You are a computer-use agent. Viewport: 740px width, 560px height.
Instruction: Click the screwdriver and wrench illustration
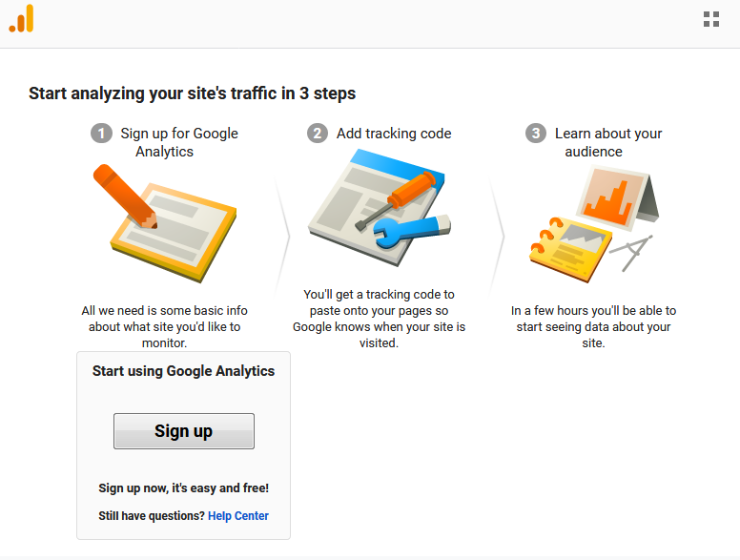pos(379,207)
